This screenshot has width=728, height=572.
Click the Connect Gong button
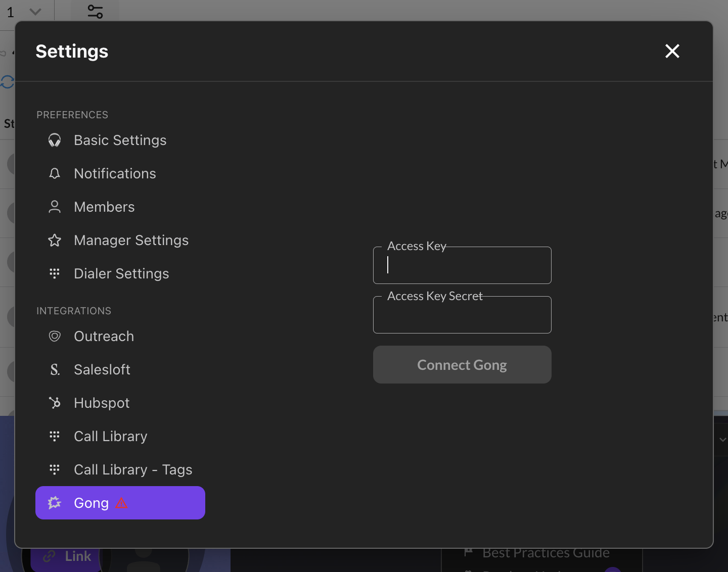click(462, 365)
